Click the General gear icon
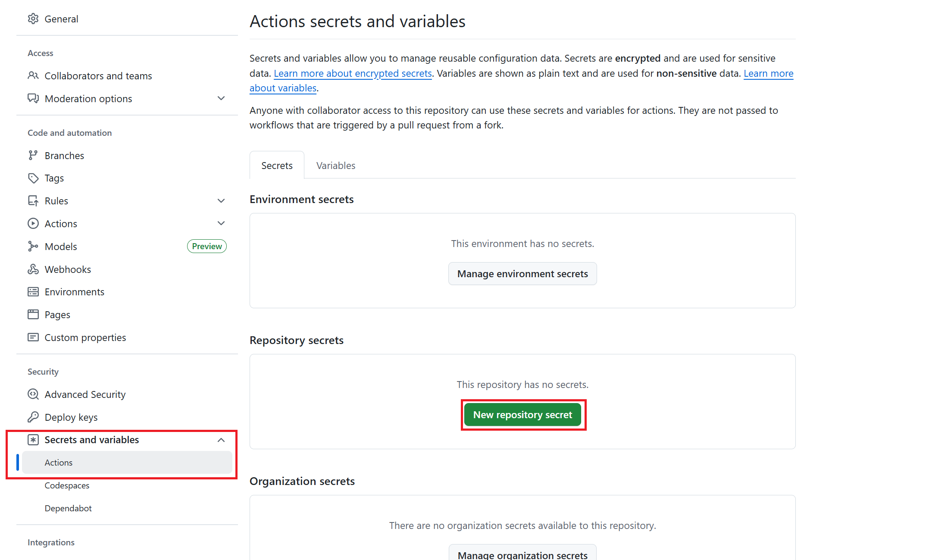The height and width of the screenshot is (560, 929). point(33,19)
